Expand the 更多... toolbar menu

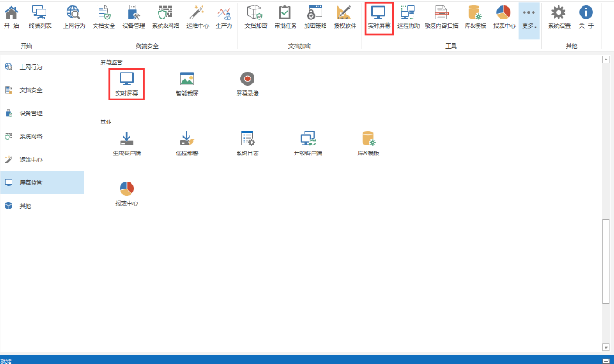(x=529, y=17)
